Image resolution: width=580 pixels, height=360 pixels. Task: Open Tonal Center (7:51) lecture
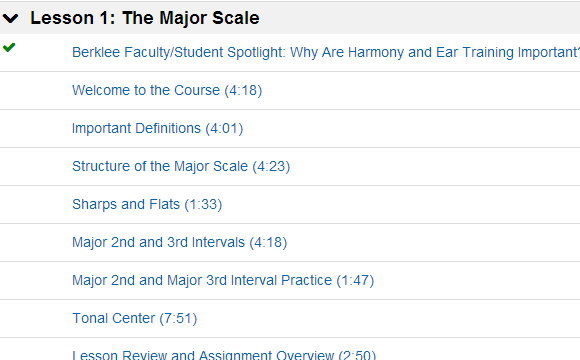134,319
